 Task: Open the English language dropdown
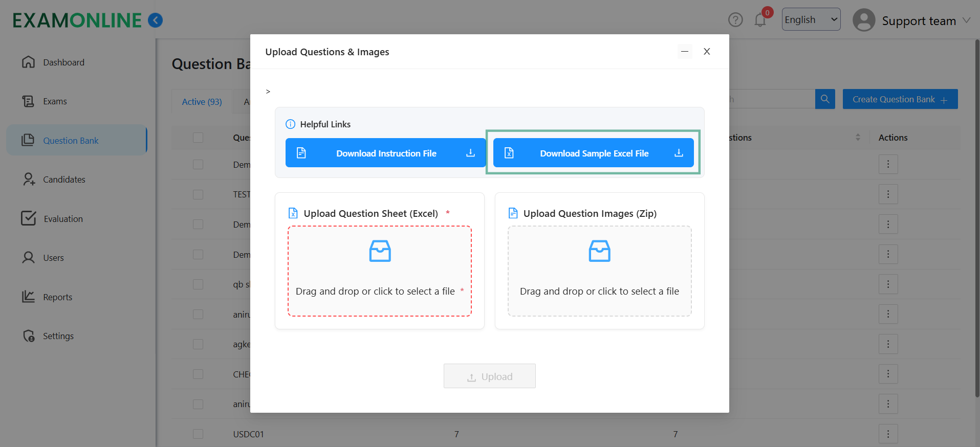[x=811, y=19]
